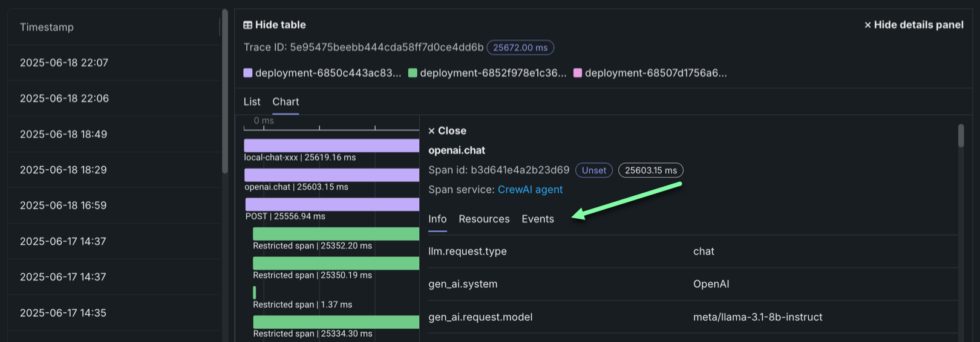Click the Timestamp column header
980x342 pixels.
[47, 27]
